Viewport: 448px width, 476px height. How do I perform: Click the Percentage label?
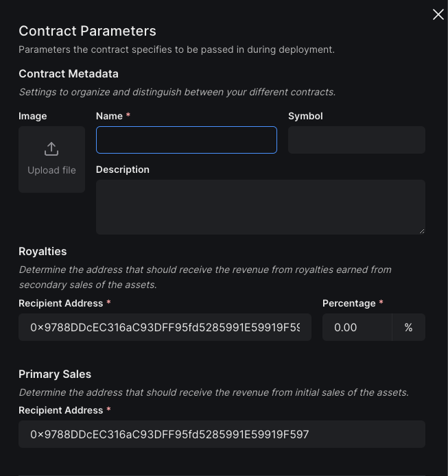coord(349,303)
